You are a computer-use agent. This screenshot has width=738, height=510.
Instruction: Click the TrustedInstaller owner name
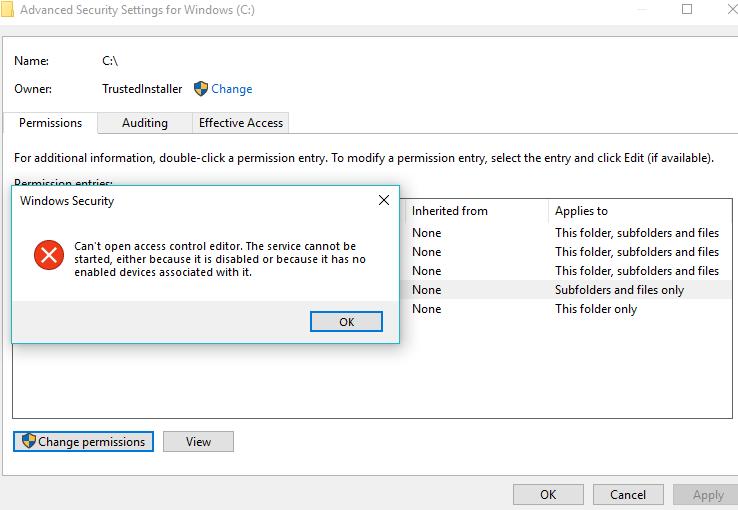142,89
